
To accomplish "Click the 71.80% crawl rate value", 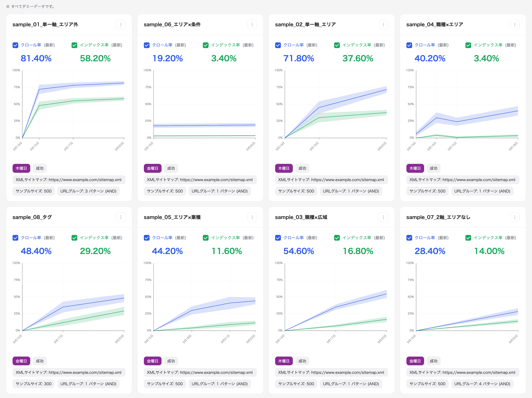I will pos(299,58).
